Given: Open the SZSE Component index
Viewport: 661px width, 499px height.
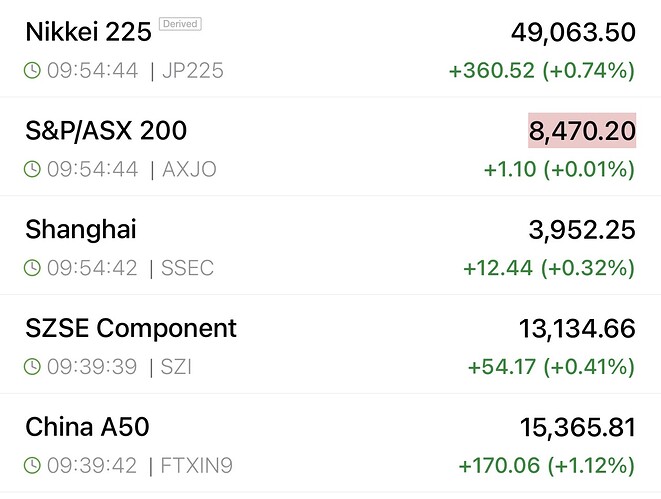Looking at the screenshot, I should click(130, 328).
